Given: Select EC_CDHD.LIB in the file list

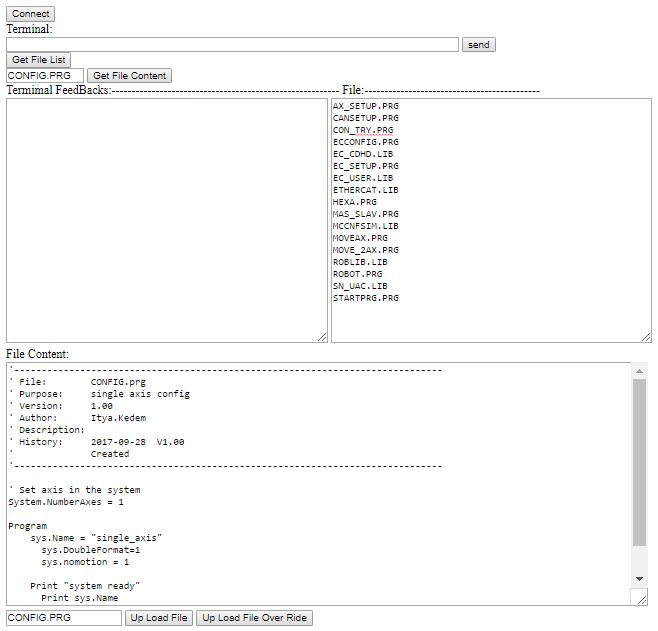Looking at the screenshot, I should tap(363, 154).
